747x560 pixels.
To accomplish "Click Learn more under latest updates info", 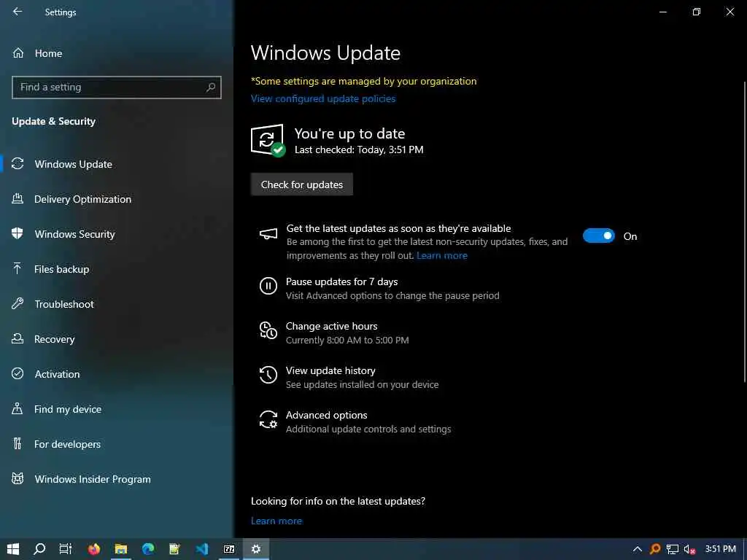I will tap(276, 521).
